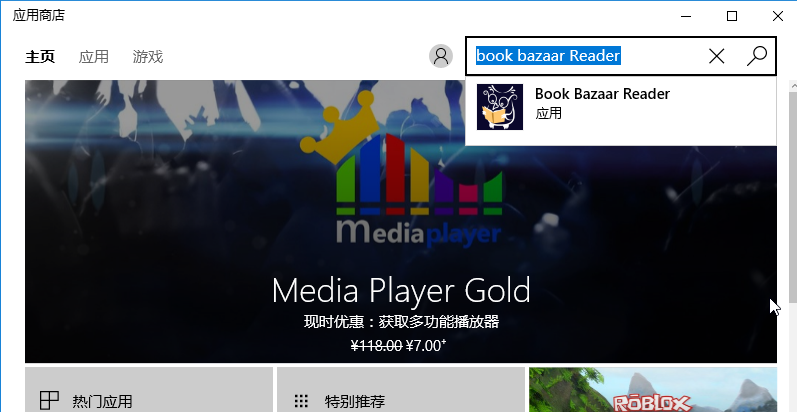This screenshot has height=412, width=797.
Task: Open the 热门应用 label
Action: tap(102, 402)
